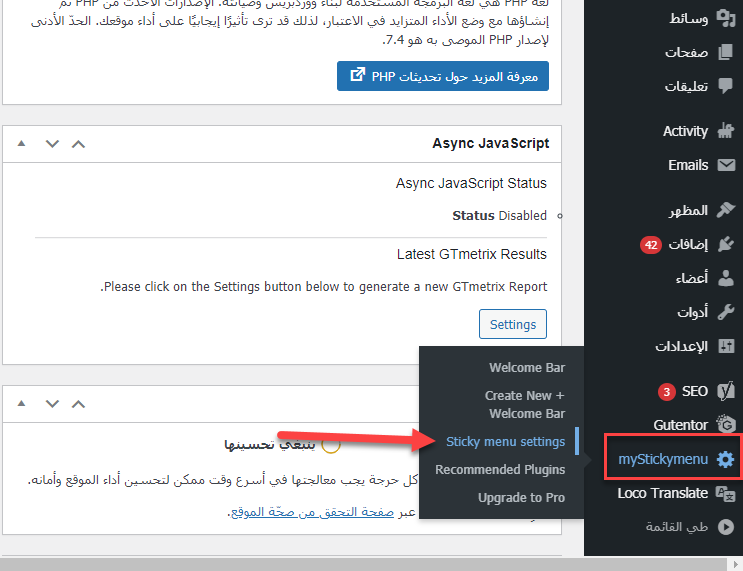The width and height of the screenshot is (743, 571).
Task: Move Async JavaScript widget up
Action: 78,144
